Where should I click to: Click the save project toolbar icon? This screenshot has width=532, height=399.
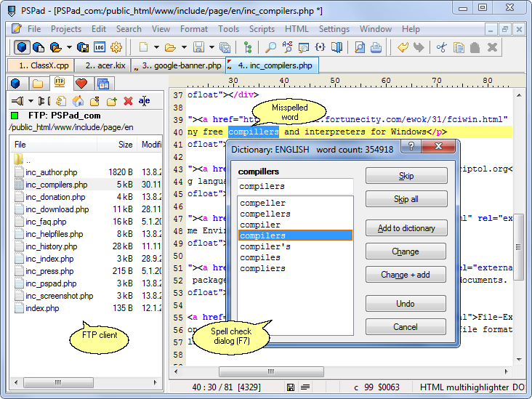click(82, 47)
